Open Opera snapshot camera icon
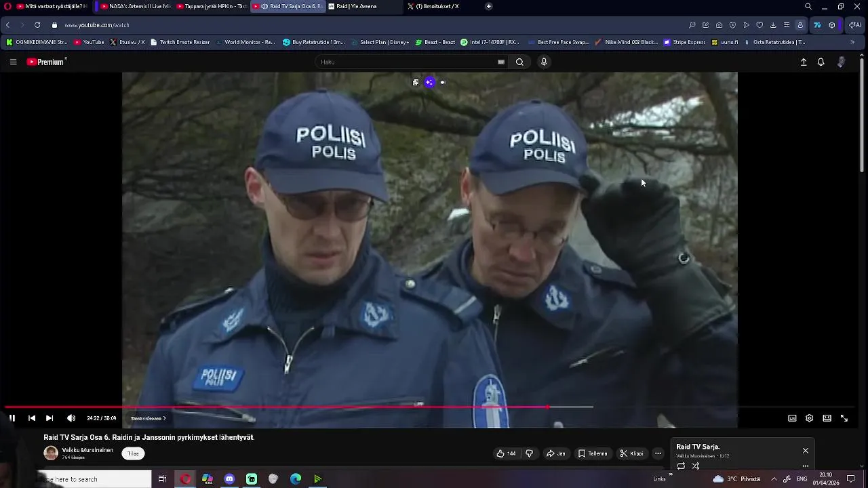This screenshot has height=488, width=868. [719, 25]
